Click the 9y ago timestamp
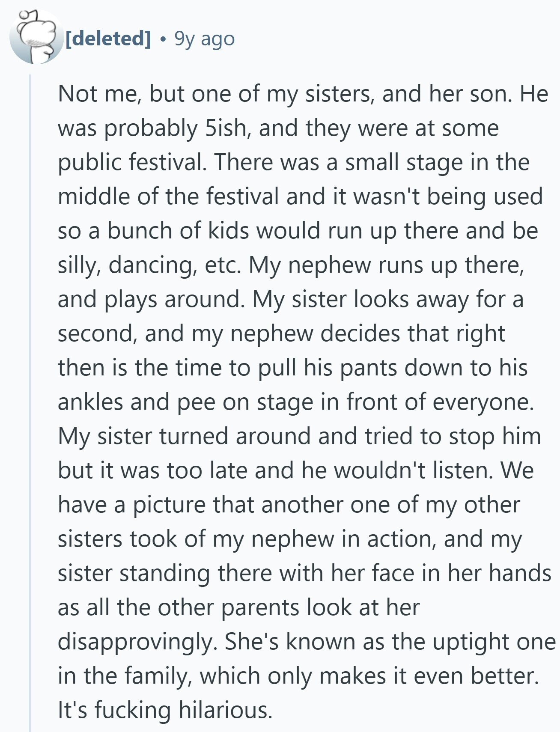The image size is (560, 732). coord(204,39)
